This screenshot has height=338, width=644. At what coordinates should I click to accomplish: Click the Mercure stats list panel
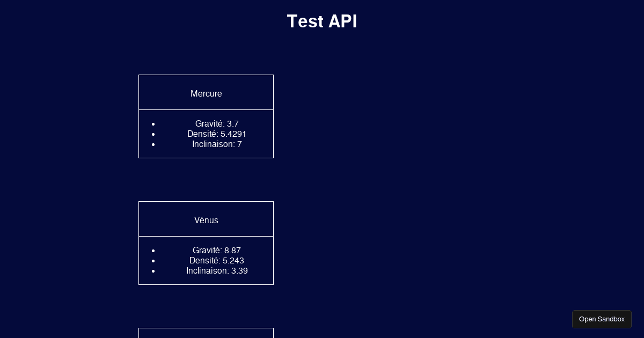(206, 134)
